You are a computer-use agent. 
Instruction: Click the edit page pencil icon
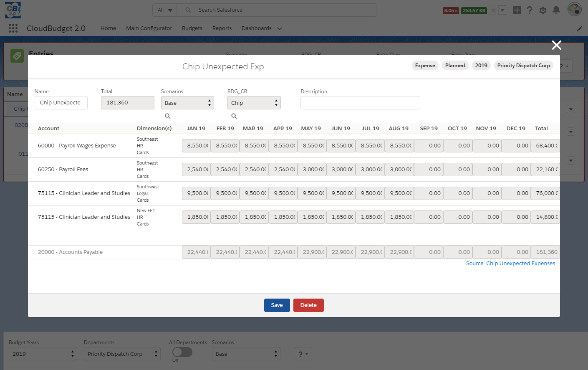(580, 28)
